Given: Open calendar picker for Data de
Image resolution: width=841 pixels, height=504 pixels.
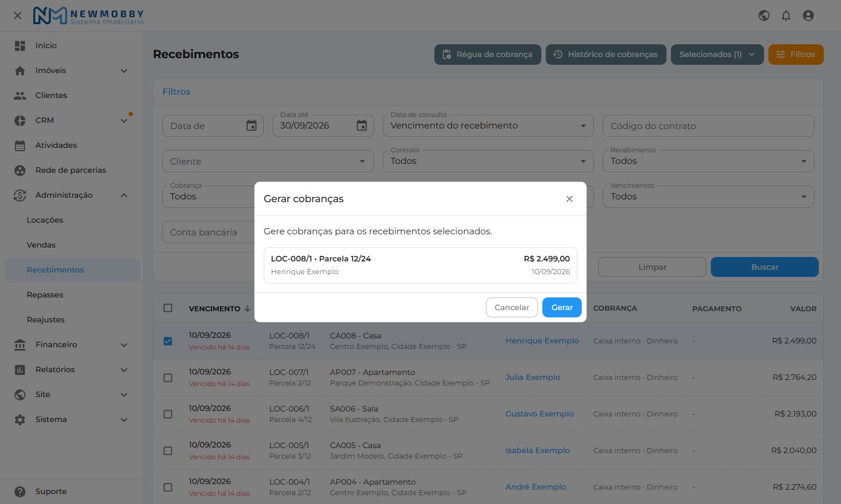Looking at the screenshot, I should [252, 126].
